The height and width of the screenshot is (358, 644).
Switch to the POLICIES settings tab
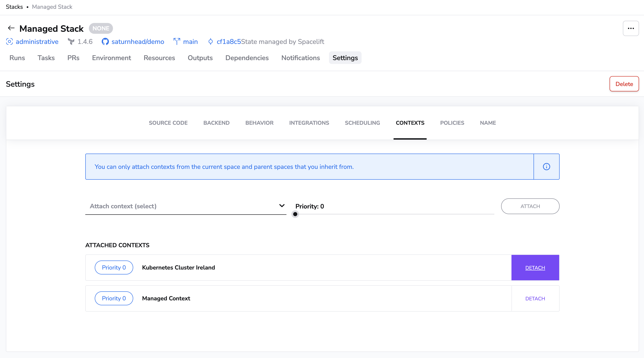pos(452,123)
